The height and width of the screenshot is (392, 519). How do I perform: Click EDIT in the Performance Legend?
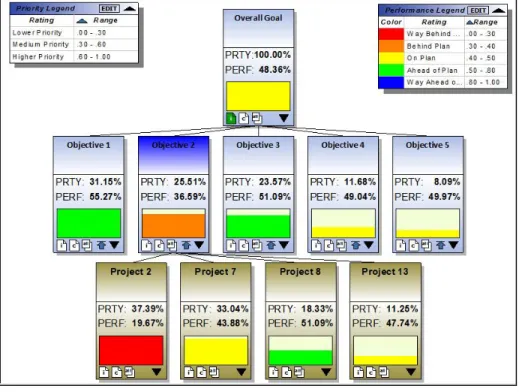tap(478, 10)
